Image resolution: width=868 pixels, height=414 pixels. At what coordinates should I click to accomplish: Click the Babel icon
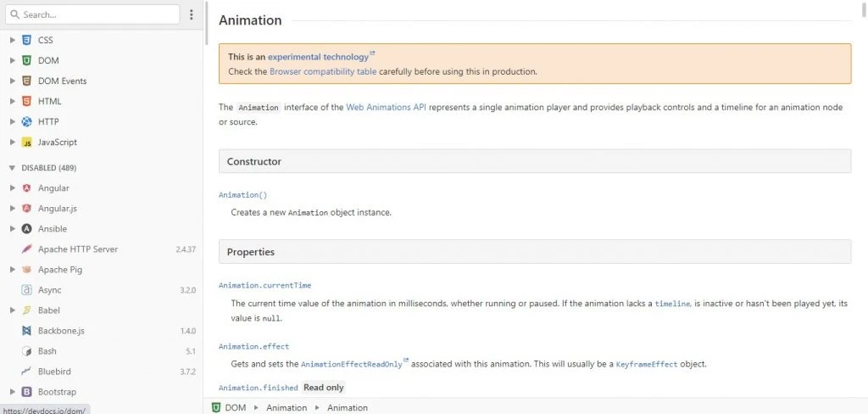tap(26, 310)
